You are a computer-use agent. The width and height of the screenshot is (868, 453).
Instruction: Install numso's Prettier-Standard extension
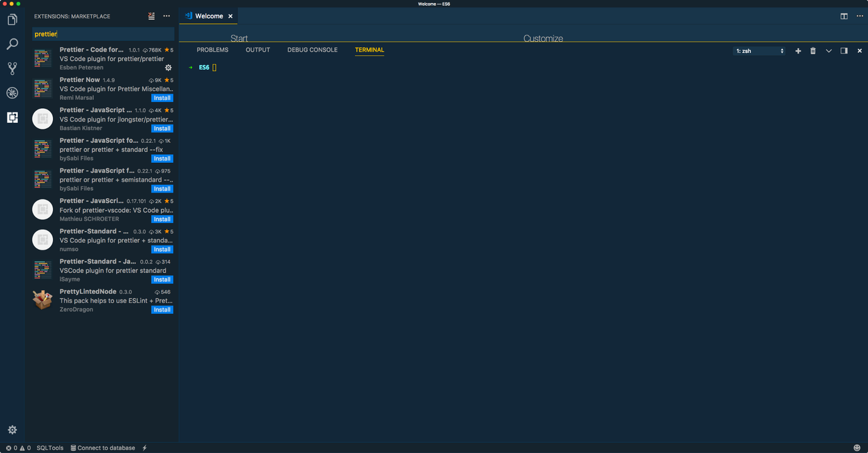(162, 249)
